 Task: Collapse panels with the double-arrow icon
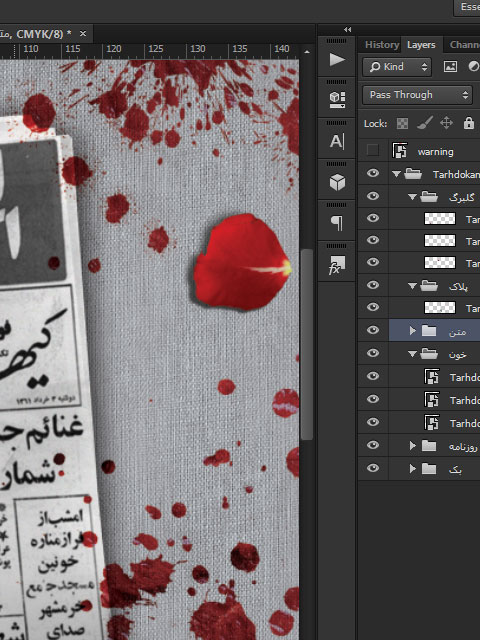(347, 29)
